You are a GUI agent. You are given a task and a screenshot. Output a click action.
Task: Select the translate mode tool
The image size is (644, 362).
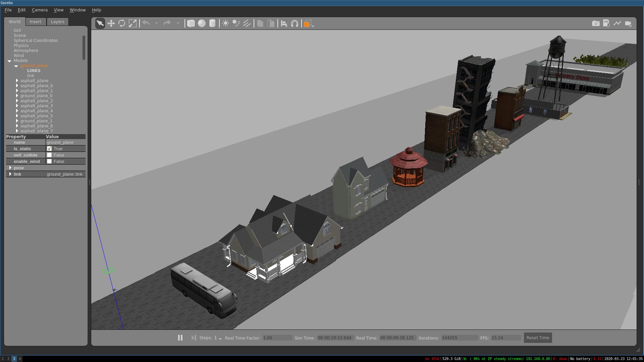(x=111, y=23)
